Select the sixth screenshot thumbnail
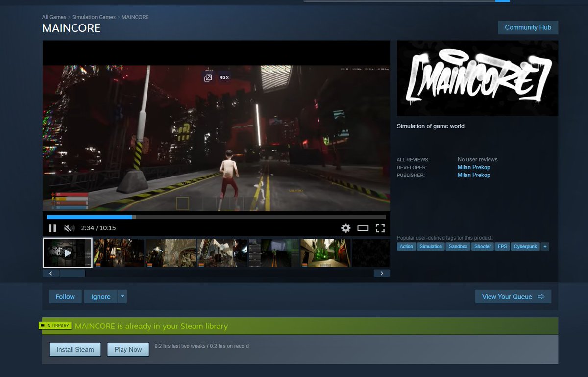The width and height of the screenshot is (588, 377). (x=325, y=252)
